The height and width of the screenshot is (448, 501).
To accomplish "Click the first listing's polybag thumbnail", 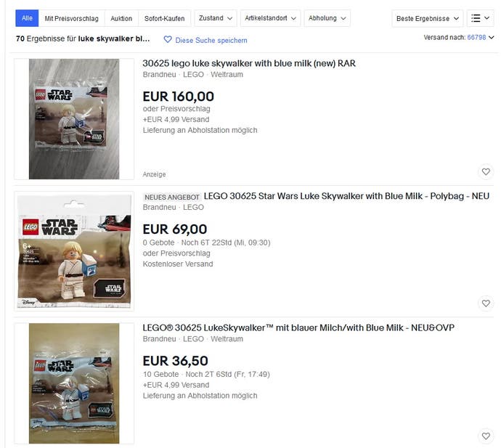I will click(74, 119).
